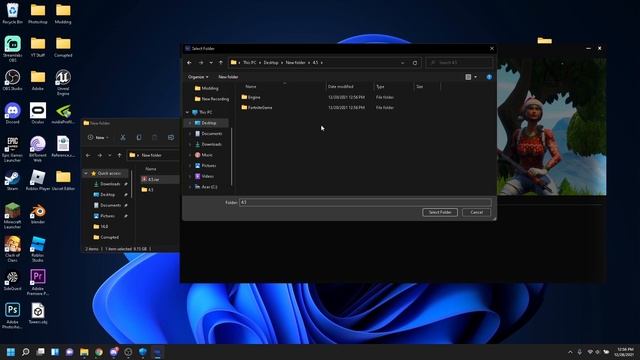Image resolution: width=640 pixels, height=360 pixels.
Task: Open the blue help icon in the dialog
Action: click(489, 77)
